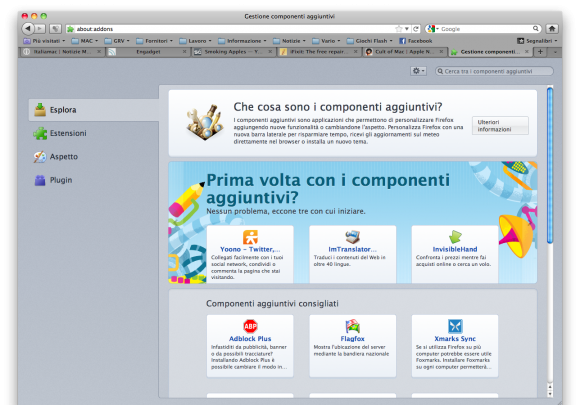Switch to the iFixit free repair tab
The image size is (580, 405).
tap(319, 52)
